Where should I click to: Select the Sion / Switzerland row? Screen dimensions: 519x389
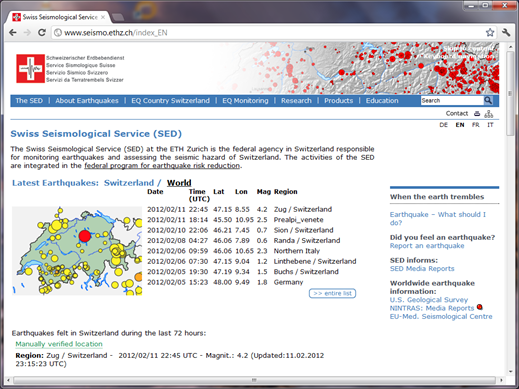(x=252, y=230)
